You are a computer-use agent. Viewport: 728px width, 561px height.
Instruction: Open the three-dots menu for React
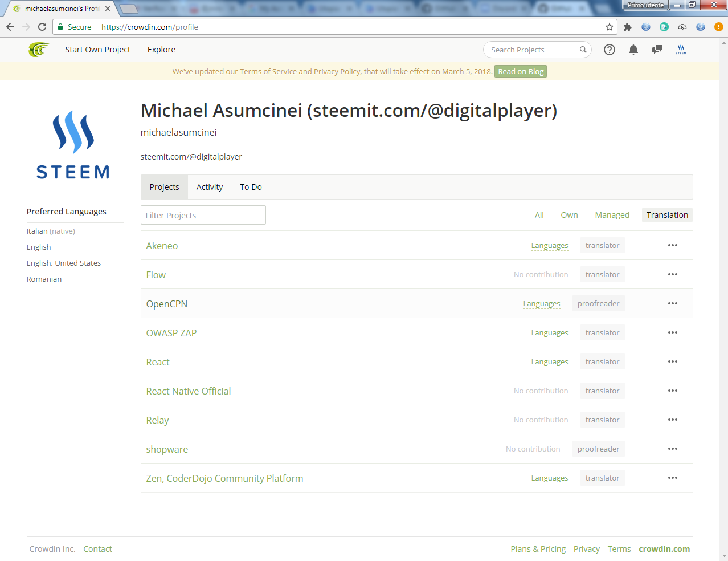(x=673, y=361)
